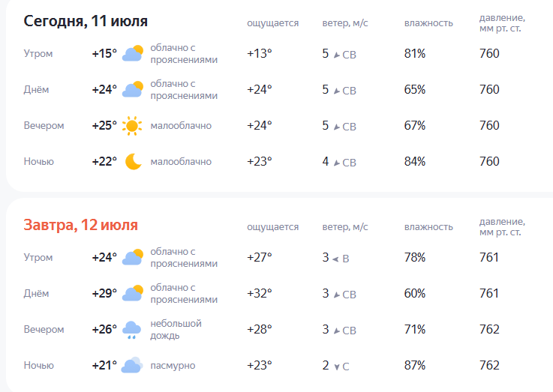Click tomorrow morning's east wind arrow
This screenshot has width=553, height=392.
[x=335, y=259]
